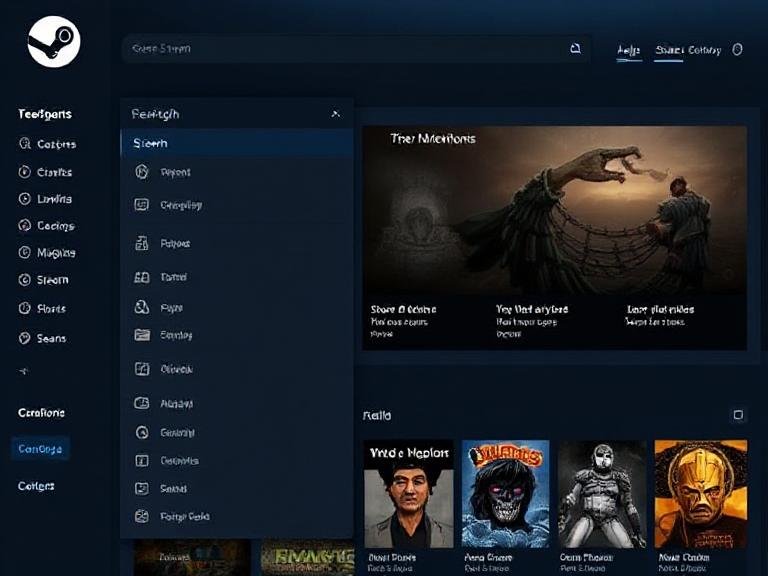Select the last panel row 'Foltyr Fold'
This screenshot has width=768, height=576.
coord(237,516)
